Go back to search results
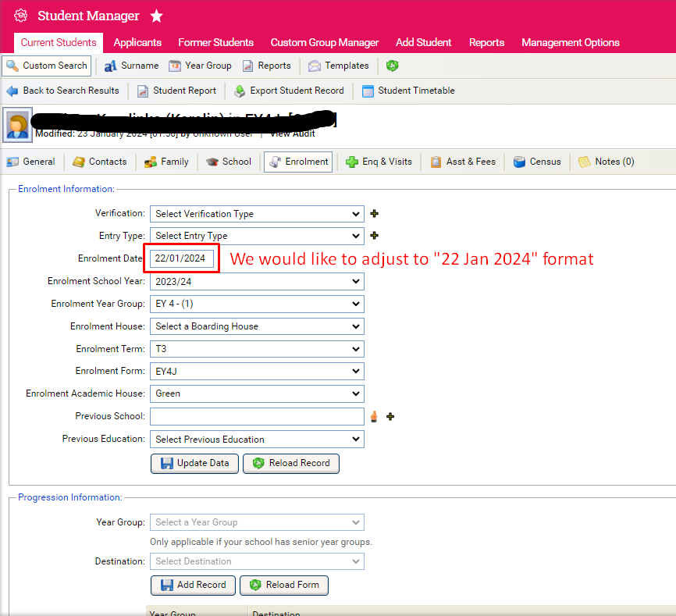676x616 pixels. click(62, 91)
